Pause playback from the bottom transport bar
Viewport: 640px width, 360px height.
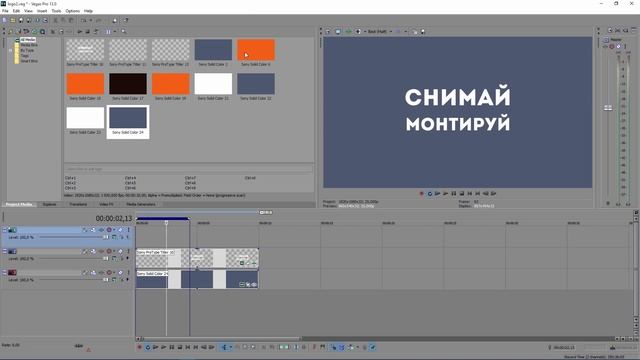[172, 347]
